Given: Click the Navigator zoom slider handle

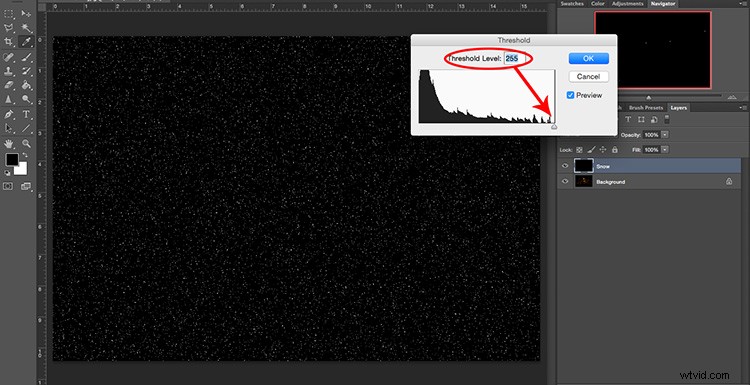Looking at the screenshot, I should (x=649, y=98).
